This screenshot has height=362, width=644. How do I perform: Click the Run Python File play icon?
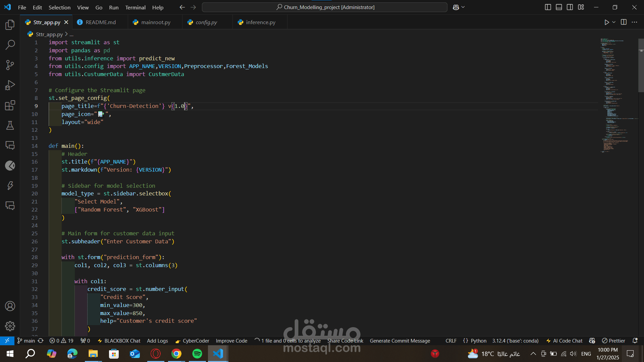[606, 22]
